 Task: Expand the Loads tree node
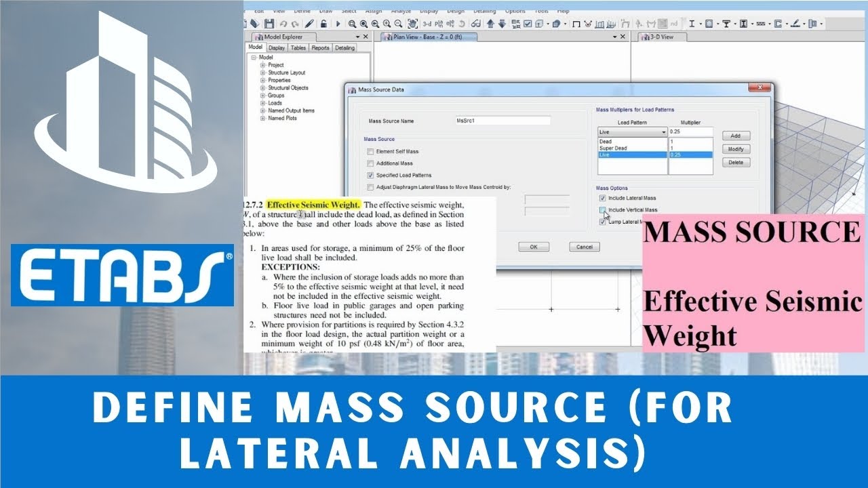pos(263,103)
